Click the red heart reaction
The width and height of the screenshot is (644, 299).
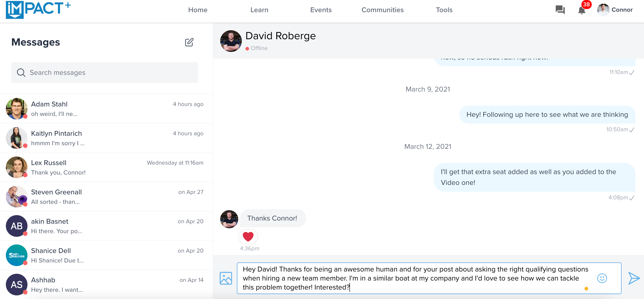pos(248,237)
